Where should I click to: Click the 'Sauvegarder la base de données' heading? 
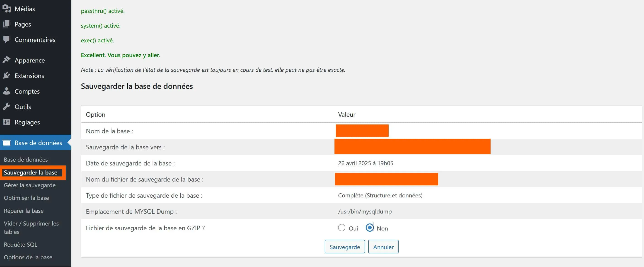pos(137,86)
